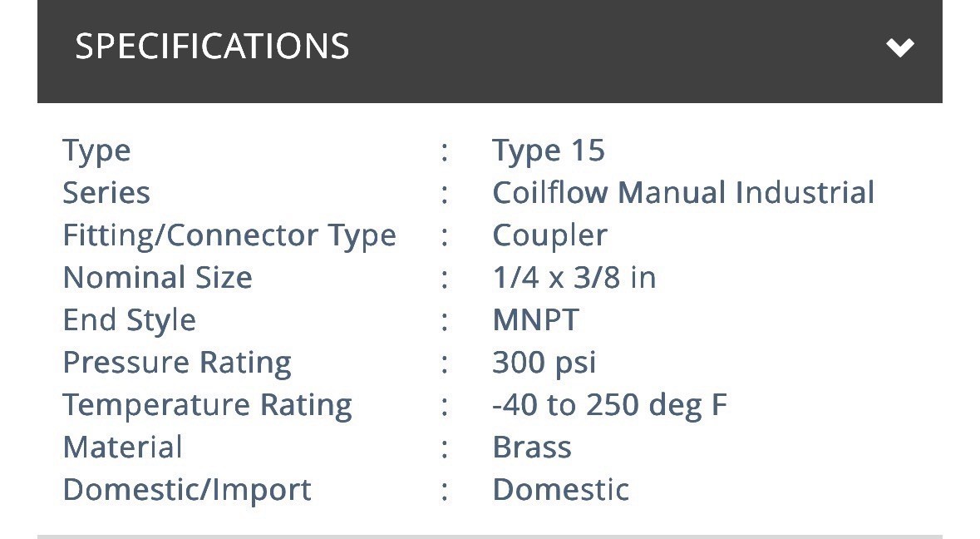Click the SPECIFICATIONS header title
The width and height of the screenshot is (980, 539).
point(212,46)
